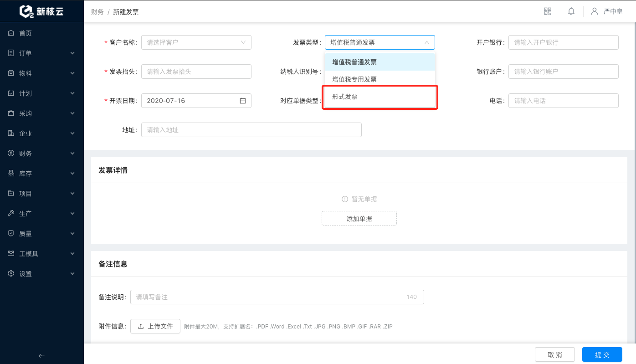
Task: Click 添加单据 button
Action: tap(359, 218)
